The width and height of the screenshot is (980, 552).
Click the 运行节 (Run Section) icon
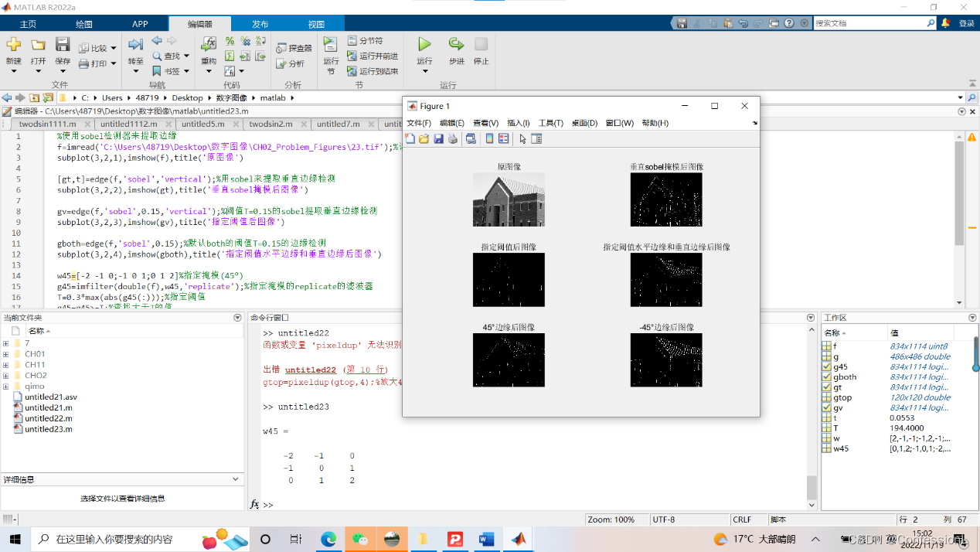click(x=331, y=44)
